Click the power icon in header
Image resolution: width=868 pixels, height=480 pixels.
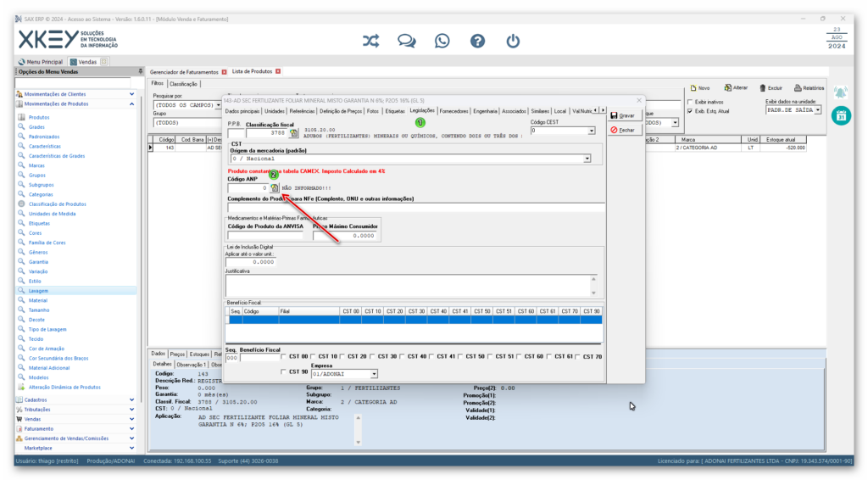tap(513, 41)
